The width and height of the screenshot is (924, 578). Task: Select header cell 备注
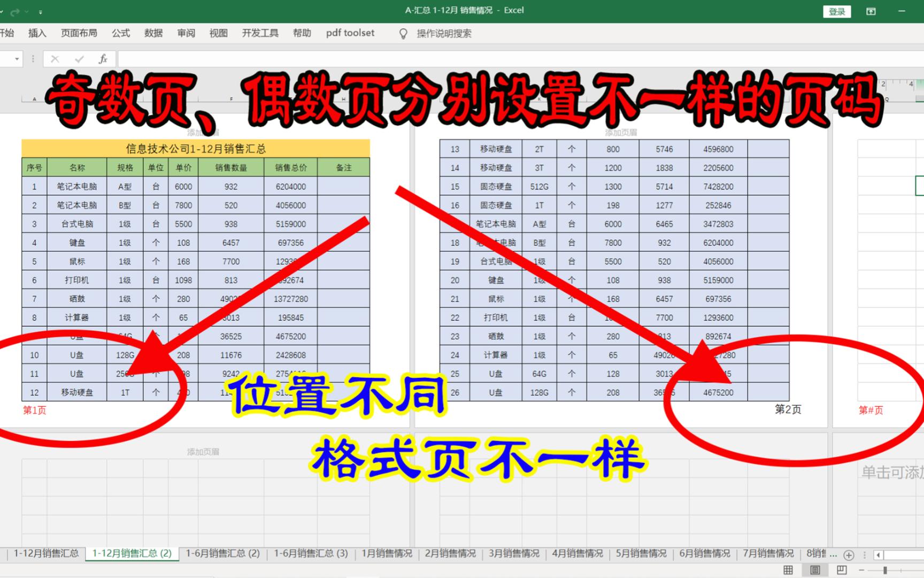344,168
